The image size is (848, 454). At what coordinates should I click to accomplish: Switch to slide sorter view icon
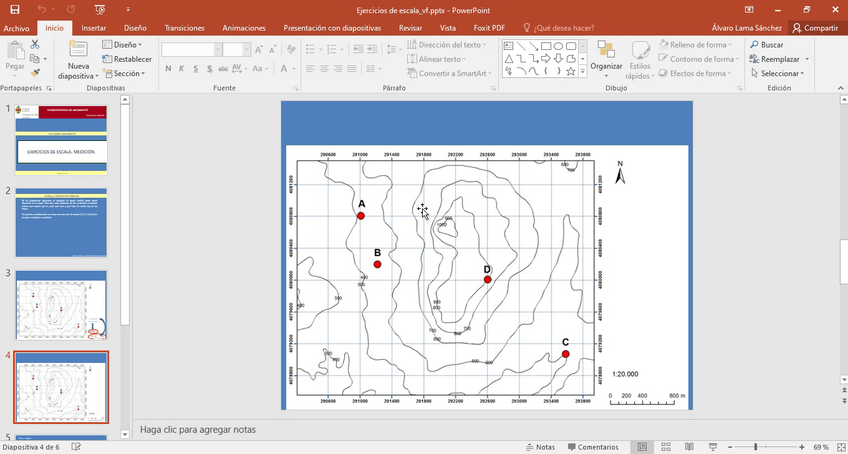coord(664,447)
